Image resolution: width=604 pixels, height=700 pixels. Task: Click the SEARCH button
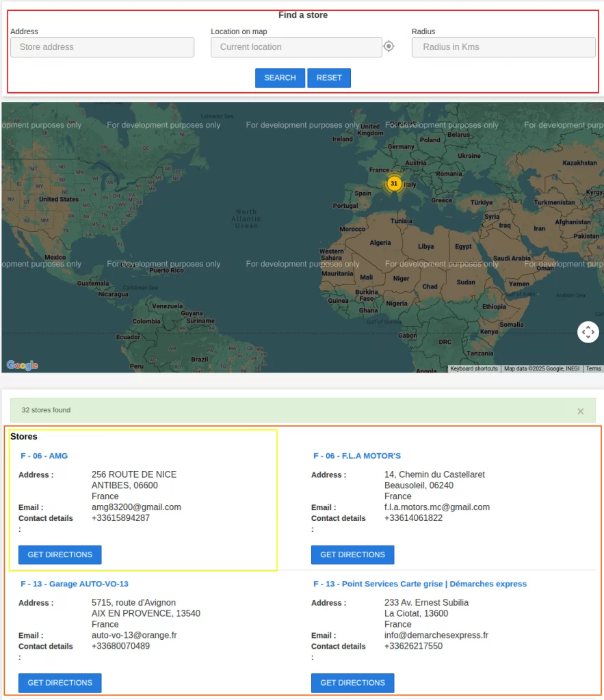(279, 78)
